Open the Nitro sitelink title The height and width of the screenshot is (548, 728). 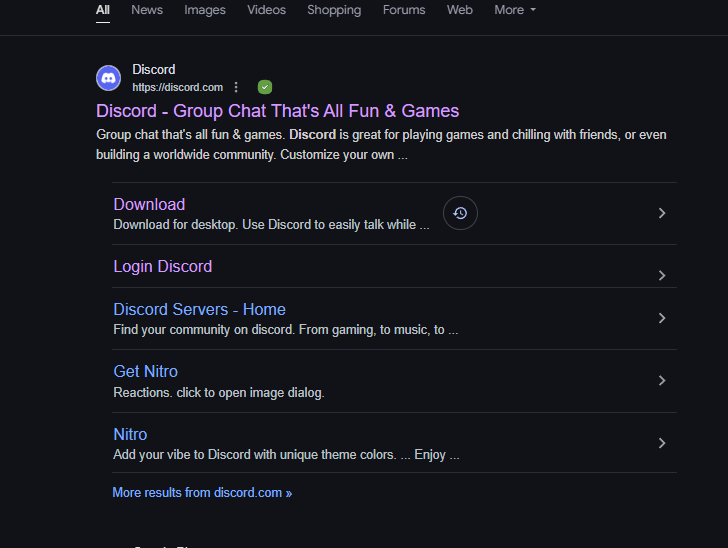pos(130,434)
